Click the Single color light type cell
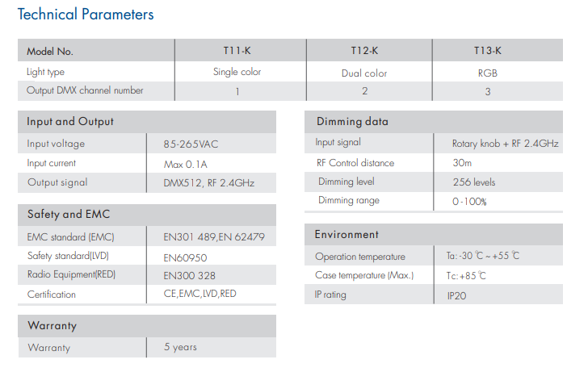Image resolution: width=588 pixels, height=372 pixels. [x=237, y=72]
